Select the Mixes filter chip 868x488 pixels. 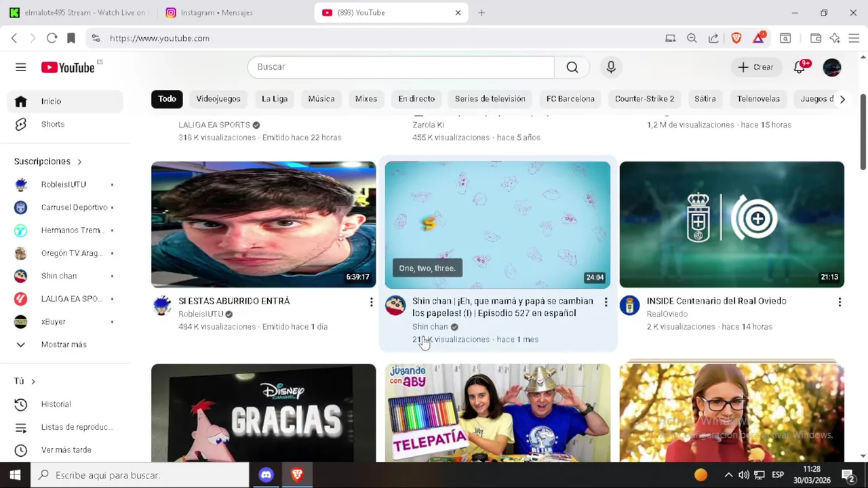pos(366,99)
